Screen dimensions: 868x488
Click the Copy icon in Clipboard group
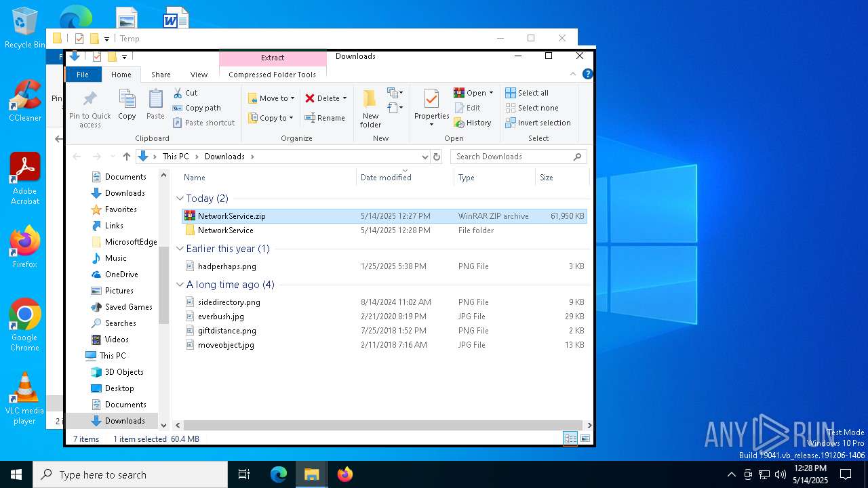pos(127,105)
